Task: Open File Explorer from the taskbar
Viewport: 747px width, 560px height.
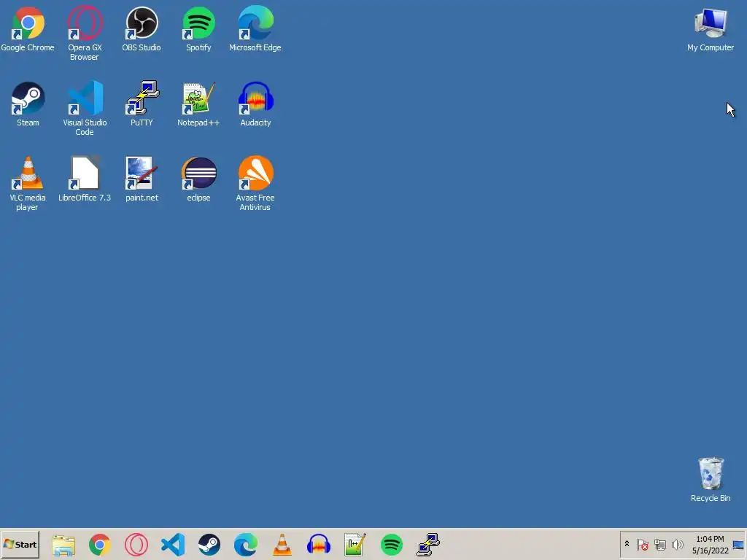Action: click(x=63, y=545)
